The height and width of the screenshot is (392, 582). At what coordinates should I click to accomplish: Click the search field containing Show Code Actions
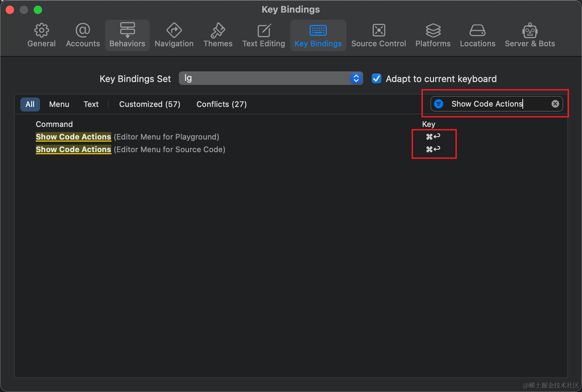coord(497,104)
